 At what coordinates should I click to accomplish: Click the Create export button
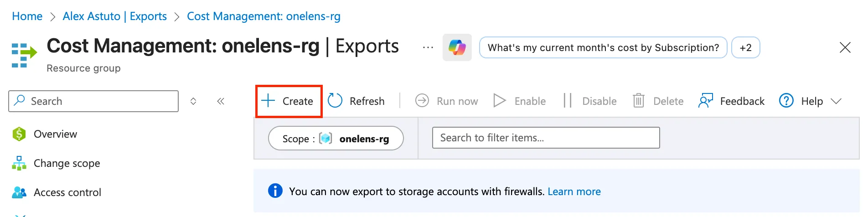click(x=289, y=101)
